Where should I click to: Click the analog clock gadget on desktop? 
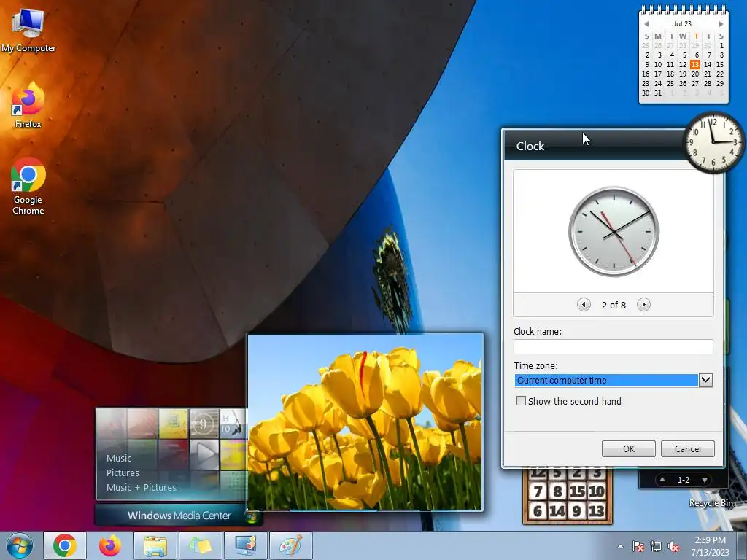[x=713, y=142]
